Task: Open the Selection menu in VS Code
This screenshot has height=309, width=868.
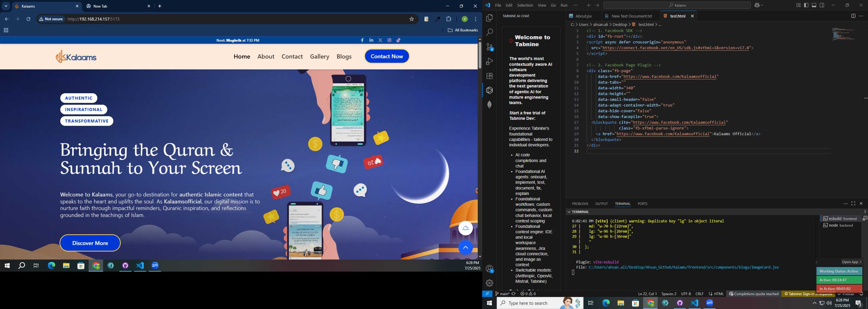Action: click(x=525, y=5)
